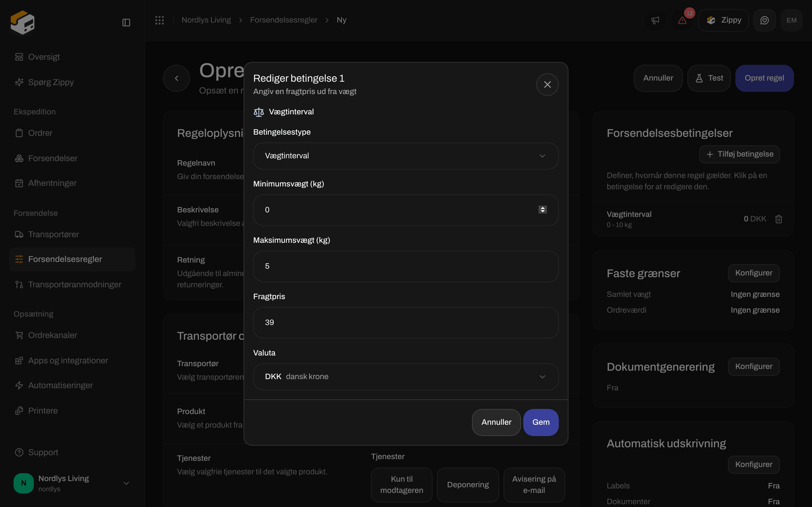Open the chat support icon

[x=764, y=20]
